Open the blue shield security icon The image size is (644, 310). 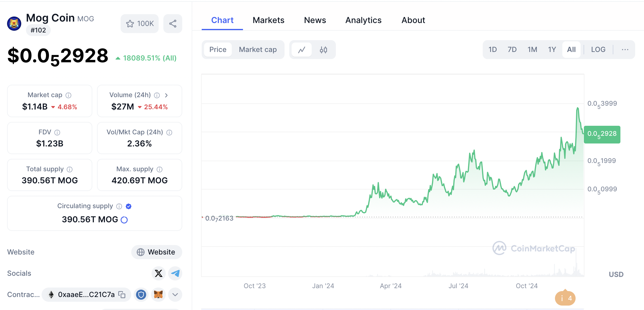[x=141, y=295]
